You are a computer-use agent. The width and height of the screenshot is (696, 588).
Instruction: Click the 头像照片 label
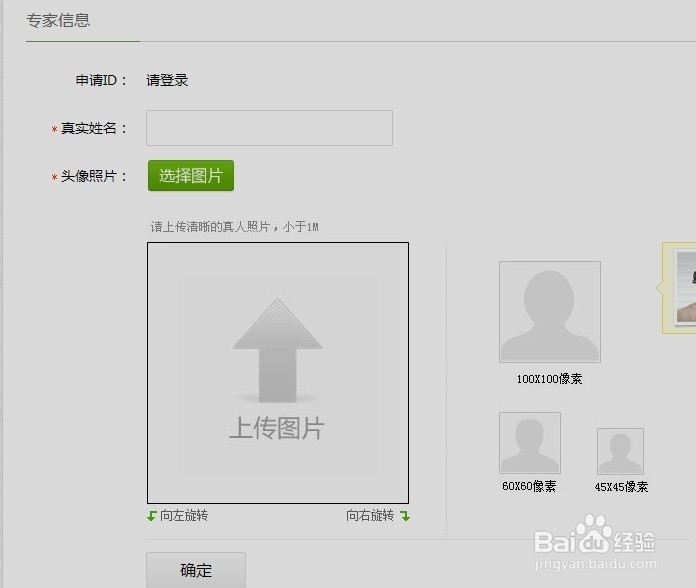pos(94,176)
